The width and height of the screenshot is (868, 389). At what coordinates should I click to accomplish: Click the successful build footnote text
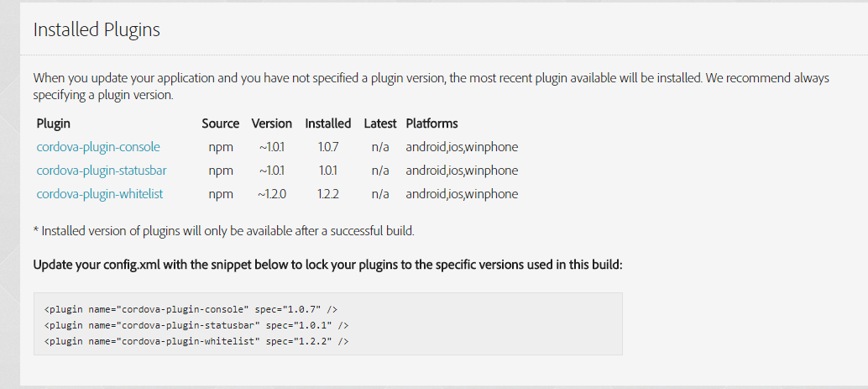pos(223,230)
